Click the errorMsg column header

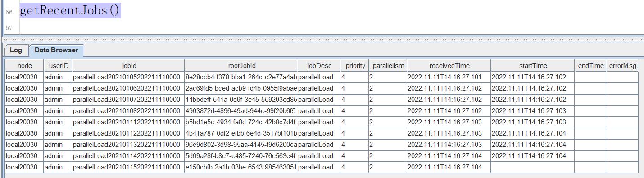point(622,66)
